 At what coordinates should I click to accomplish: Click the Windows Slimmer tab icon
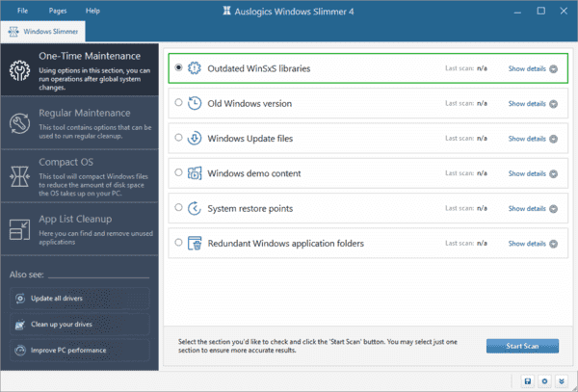(x=13, y=32)
